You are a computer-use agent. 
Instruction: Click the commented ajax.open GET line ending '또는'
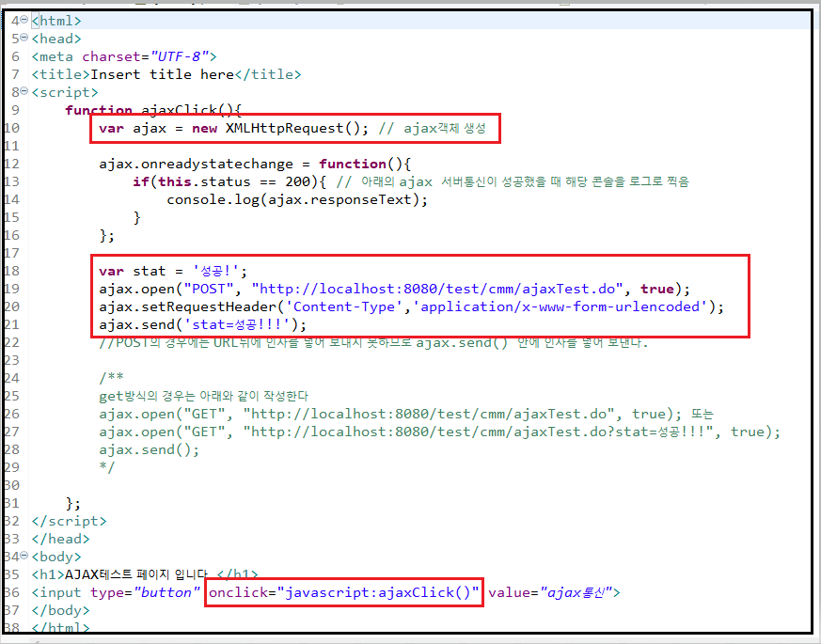[406, 415]
